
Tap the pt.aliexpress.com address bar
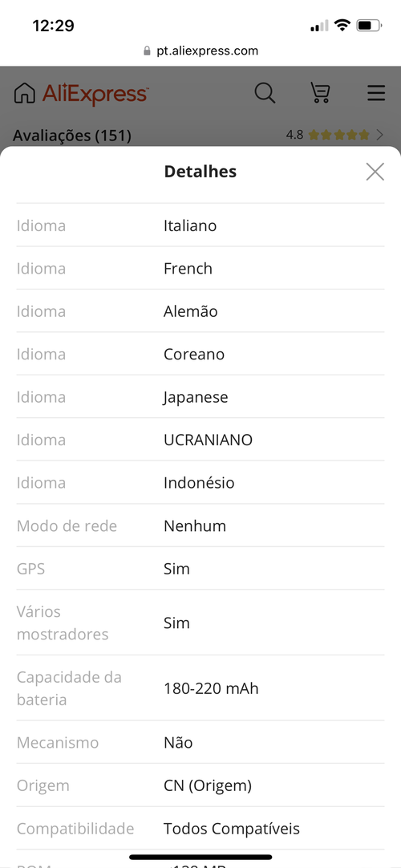point(200,51)
